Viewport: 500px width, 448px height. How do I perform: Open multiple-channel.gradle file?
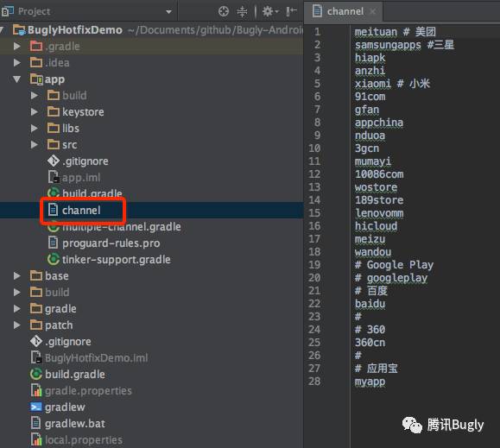pos(122,227)
